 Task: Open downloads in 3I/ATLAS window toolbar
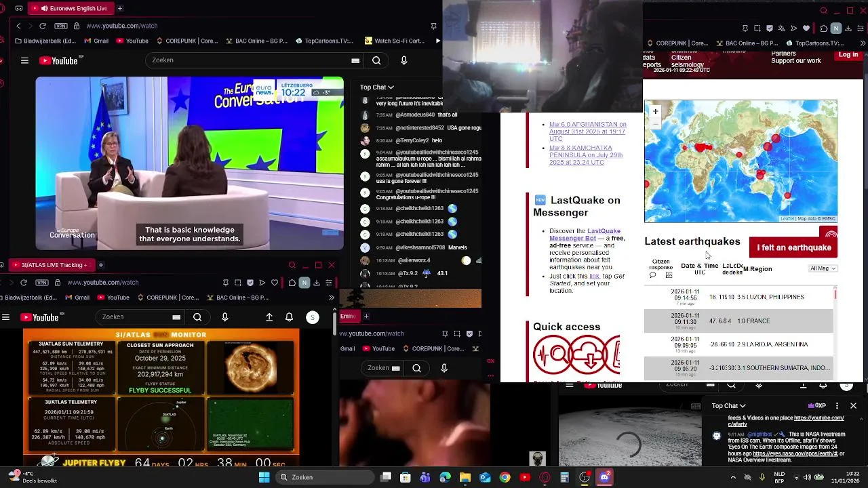(x=317, y=283)
